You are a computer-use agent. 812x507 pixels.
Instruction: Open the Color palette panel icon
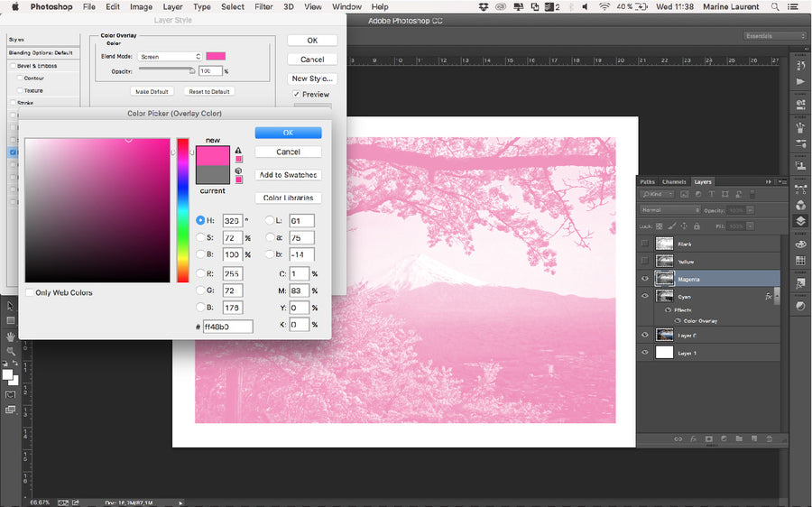tap(800, 244)
